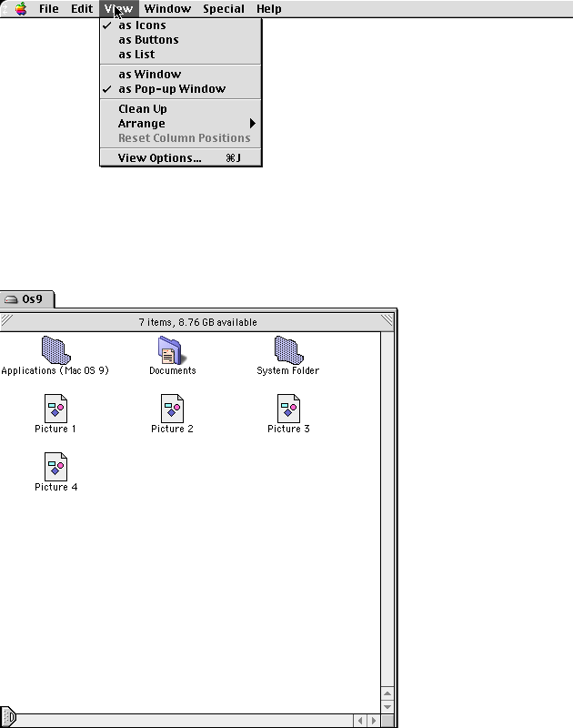Image resolution: width=573 pixels, height=728 pixels.
Task: Open View Options... menu item
Action: [x=160, y=158]
